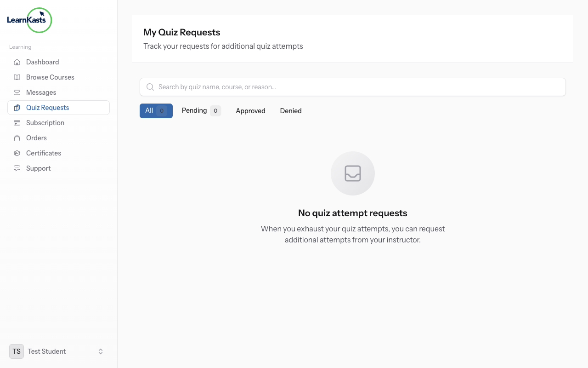
Task: Select the Denied filter
Action: coord(290,110)
